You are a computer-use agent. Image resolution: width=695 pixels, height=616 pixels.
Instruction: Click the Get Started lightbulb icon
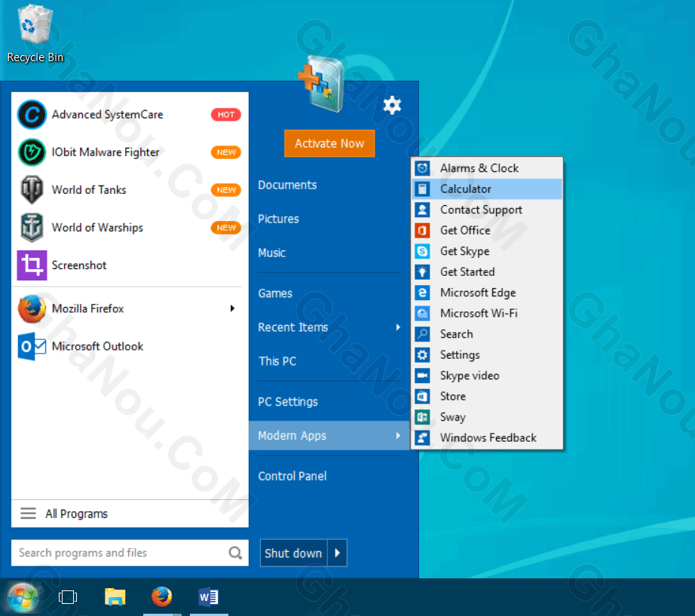click(x=422, y=272)
